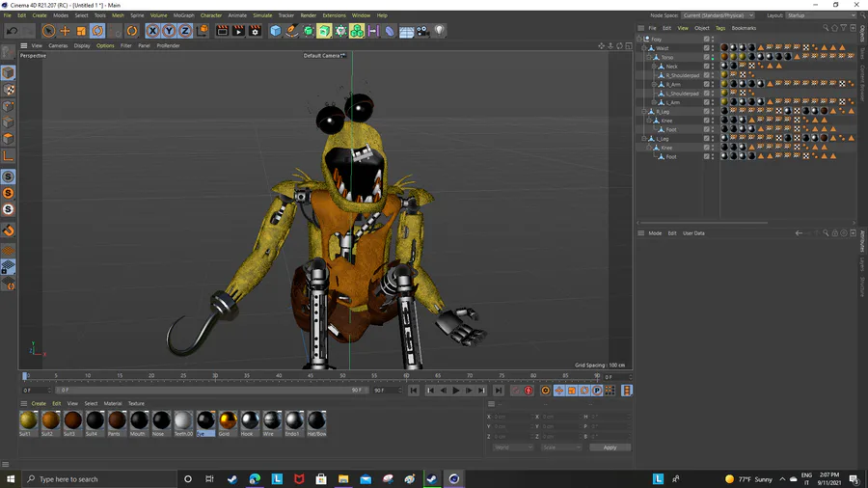Toggle the Torso layer/visibility checkbox
Viewport: 868px width, 488px height.
click(707, 57)
